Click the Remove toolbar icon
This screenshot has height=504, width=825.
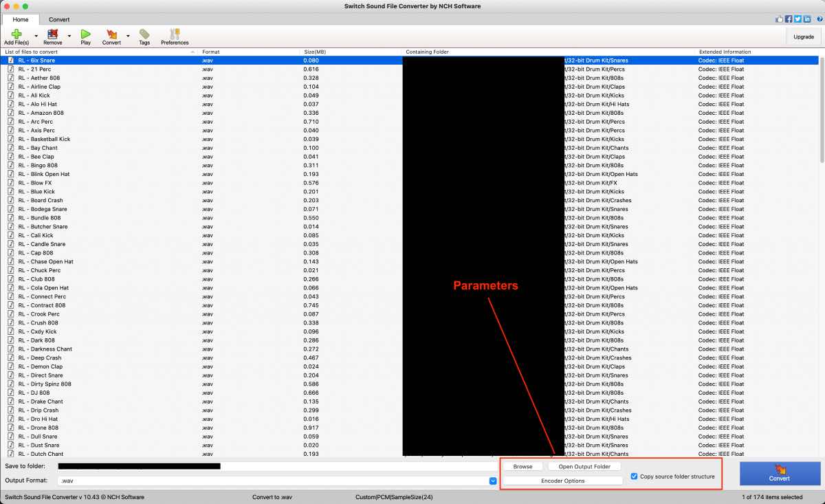click(x=52, y=34)
